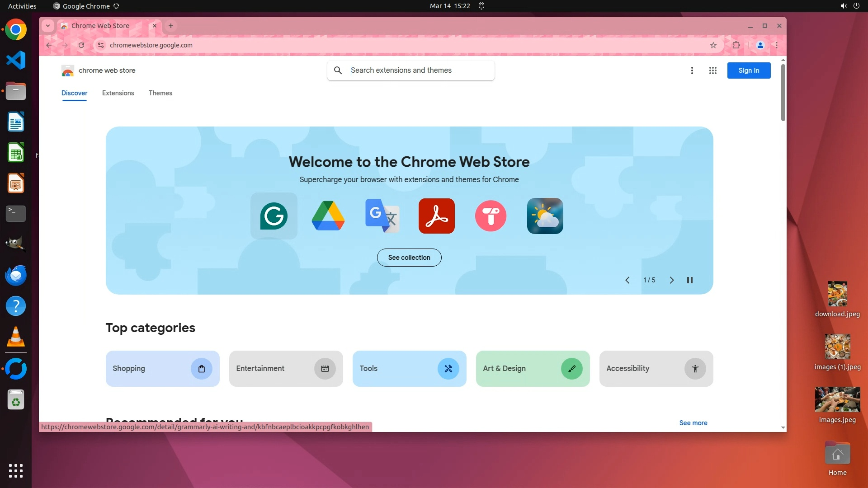Switch to the Themes tab
The width and height of the screenshot is (868, 488).
pos(160,93)
